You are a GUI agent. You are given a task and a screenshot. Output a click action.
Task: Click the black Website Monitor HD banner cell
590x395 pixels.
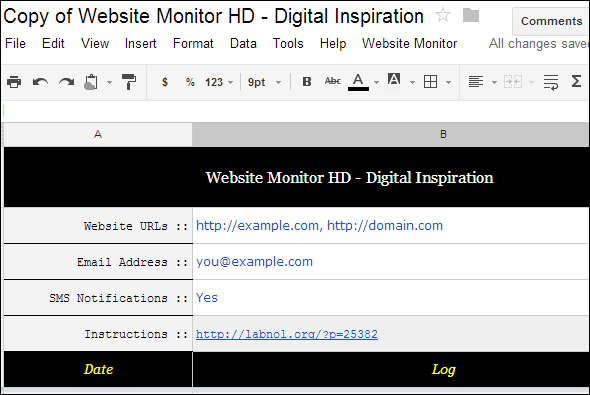click(297, 177)
